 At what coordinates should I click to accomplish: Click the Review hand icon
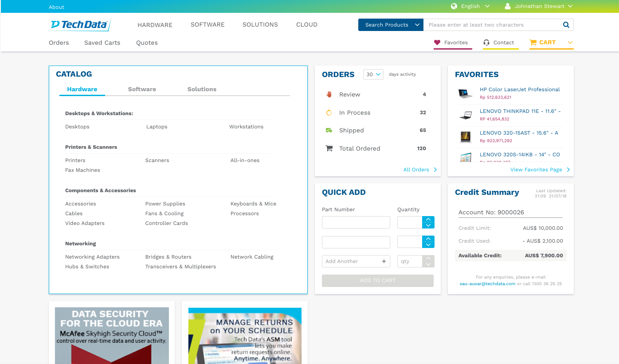[329, 94]
